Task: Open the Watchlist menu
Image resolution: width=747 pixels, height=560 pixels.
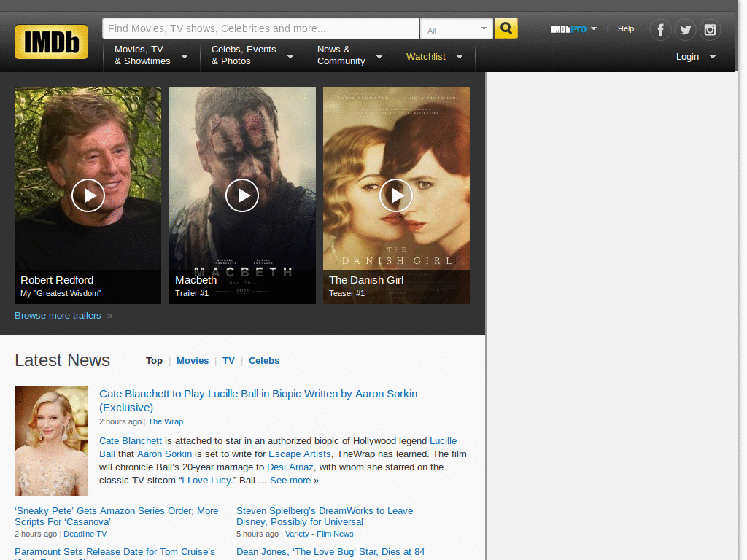Action: click(x=435, y=57)
